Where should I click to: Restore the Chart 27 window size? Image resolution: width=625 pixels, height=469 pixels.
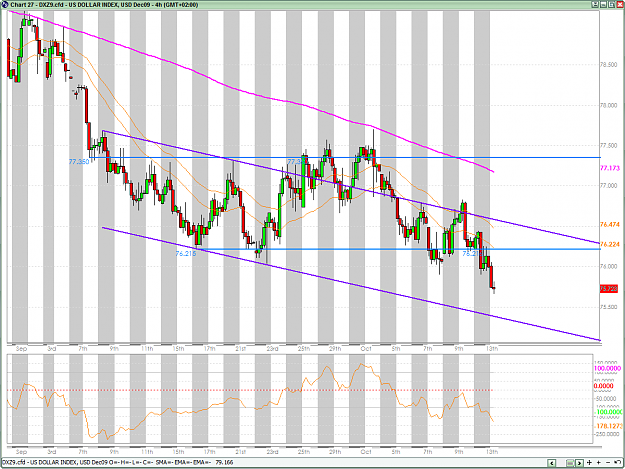pyautogui.click(x=612, y=4)
